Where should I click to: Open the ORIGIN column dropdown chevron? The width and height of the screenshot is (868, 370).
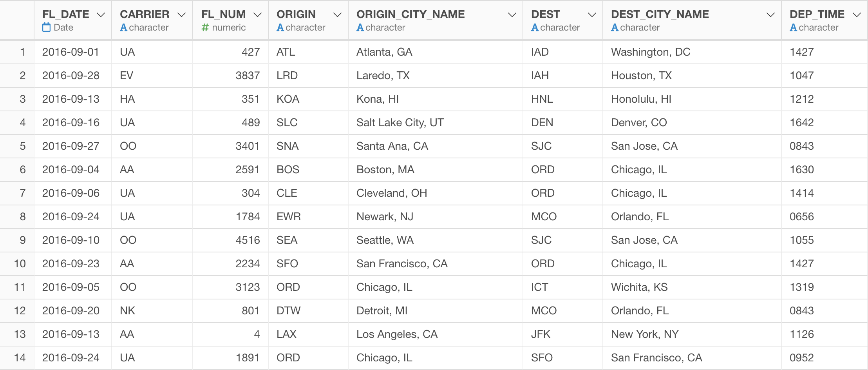337,15
